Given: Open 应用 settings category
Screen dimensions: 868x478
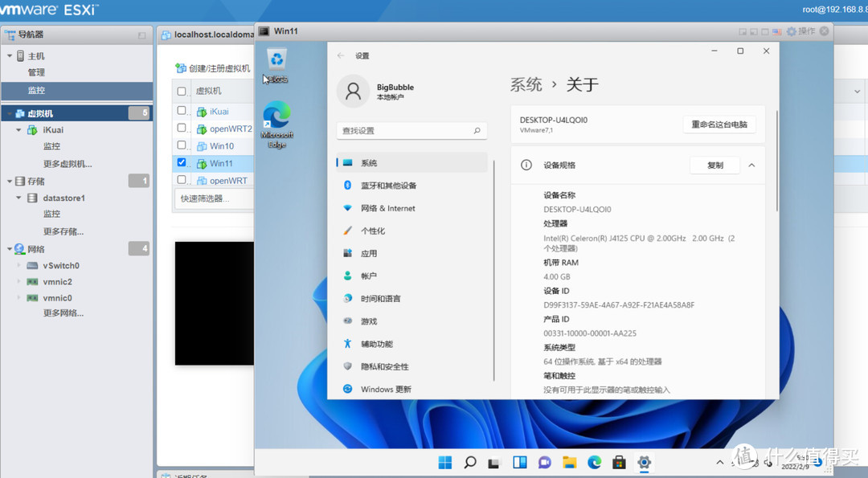Looking at the screenshot, I should click(x=411, y=253).
